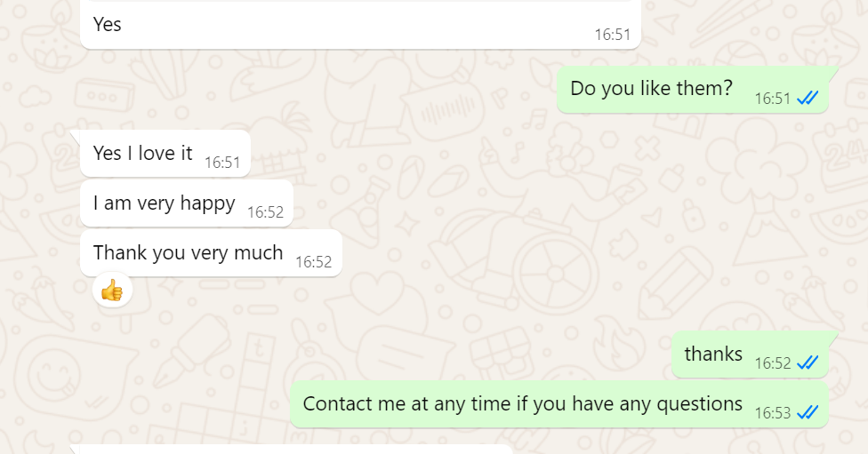Click the blue double ticks on "thanks" message
868x454 pixels.
[x=808, y=362]
